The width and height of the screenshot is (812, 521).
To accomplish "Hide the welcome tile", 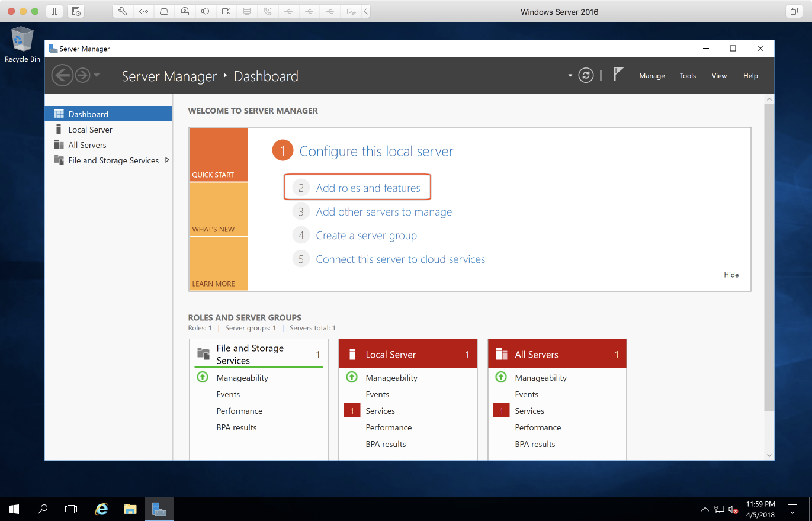I will pos(731,275).
